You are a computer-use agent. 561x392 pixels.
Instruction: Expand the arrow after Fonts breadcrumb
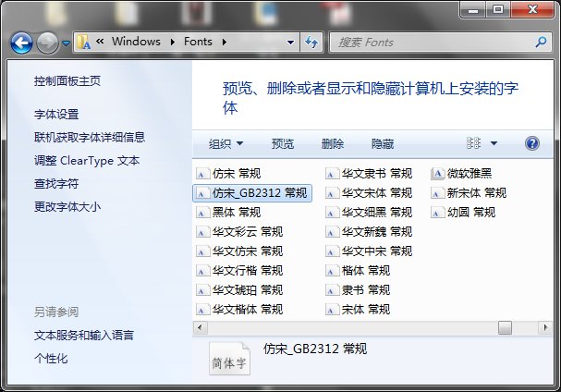pos(225,42)
